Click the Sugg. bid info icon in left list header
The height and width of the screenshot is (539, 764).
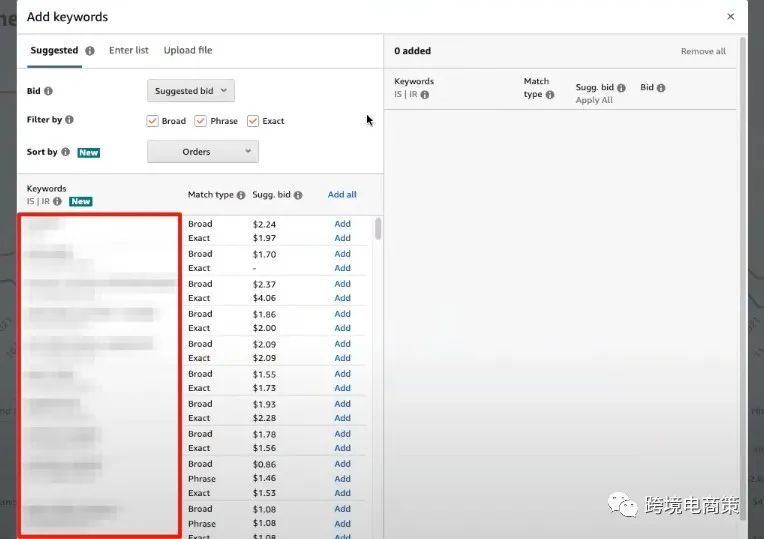(x=298, y=195)
